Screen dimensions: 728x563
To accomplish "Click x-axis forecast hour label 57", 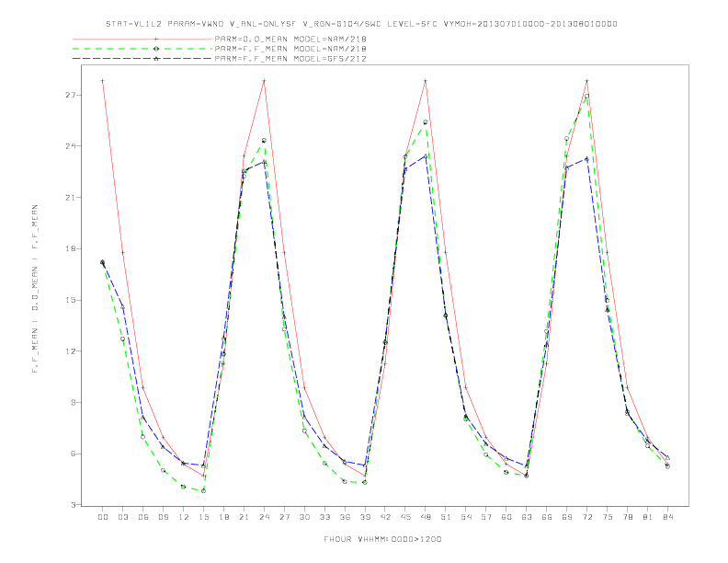I will pyautogui.click(x=486, y=517).
